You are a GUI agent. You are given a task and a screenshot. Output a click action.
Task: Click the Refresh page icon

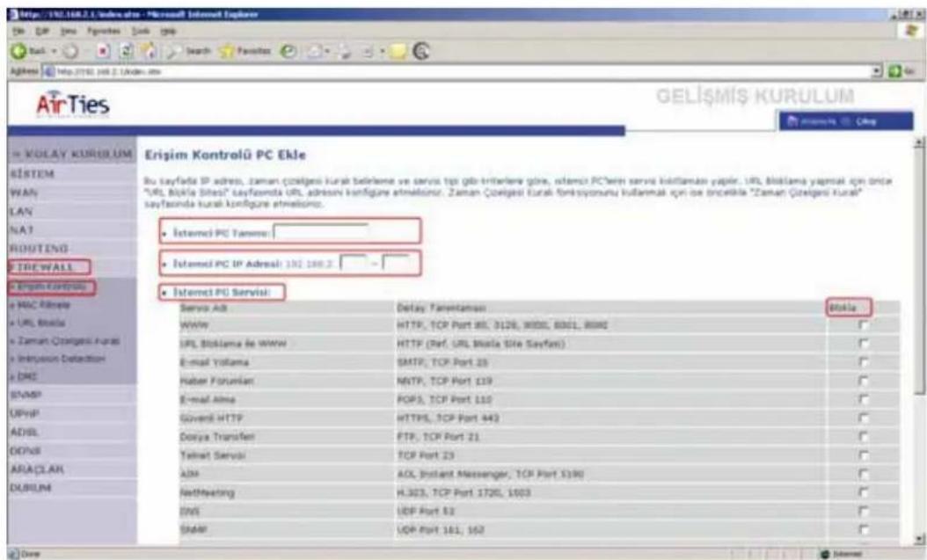tap(127, 51)
